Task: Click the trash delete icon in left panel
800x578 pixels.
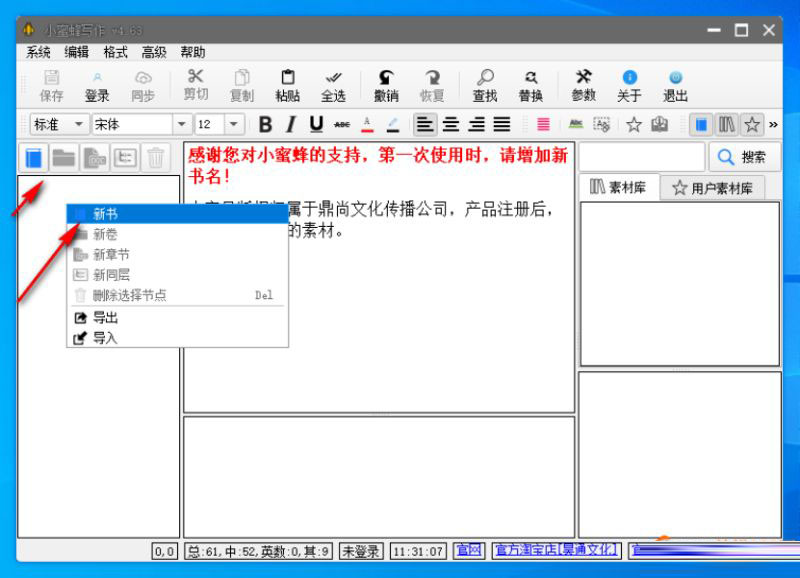Action: 156,158
